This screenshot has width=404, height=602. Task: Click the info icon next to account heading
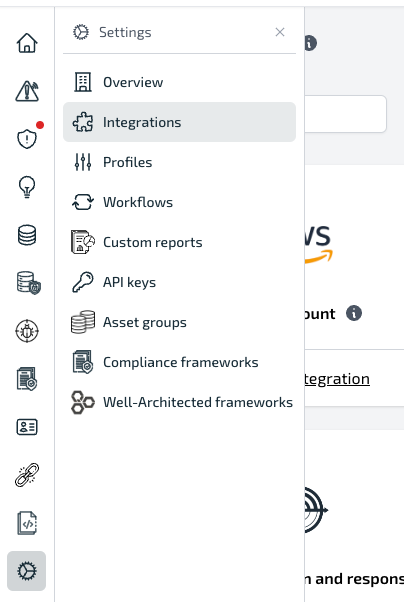point(354,313)
